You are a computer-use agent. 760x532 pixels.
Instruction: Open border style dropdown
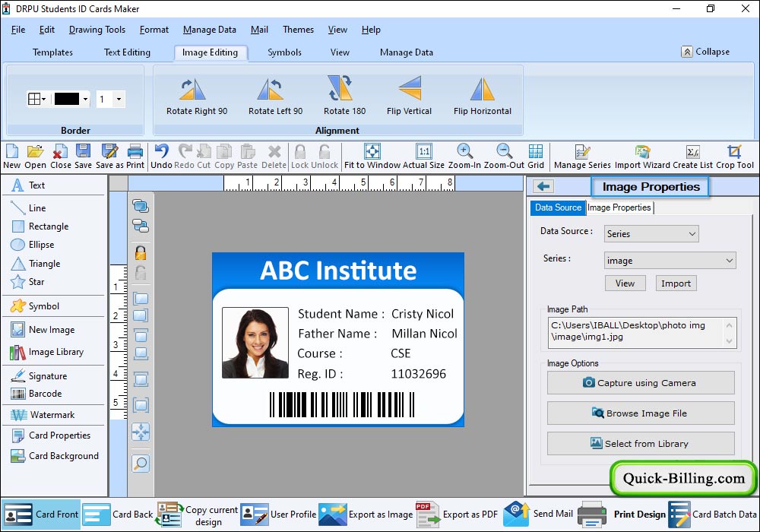coord(36,100)
